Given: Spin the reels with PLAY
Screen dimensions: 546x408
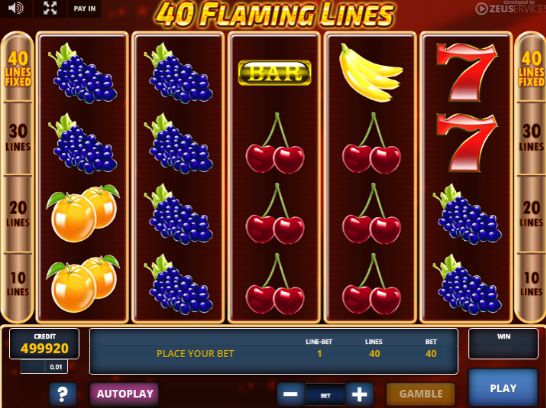Looking at the screenshot, I should tap(503, 388).
